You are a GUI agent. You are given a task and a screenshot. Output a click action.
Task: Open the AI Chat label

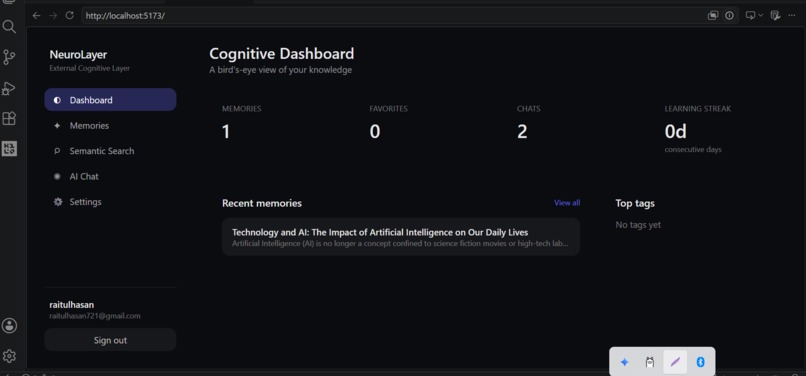click(84, 176)
